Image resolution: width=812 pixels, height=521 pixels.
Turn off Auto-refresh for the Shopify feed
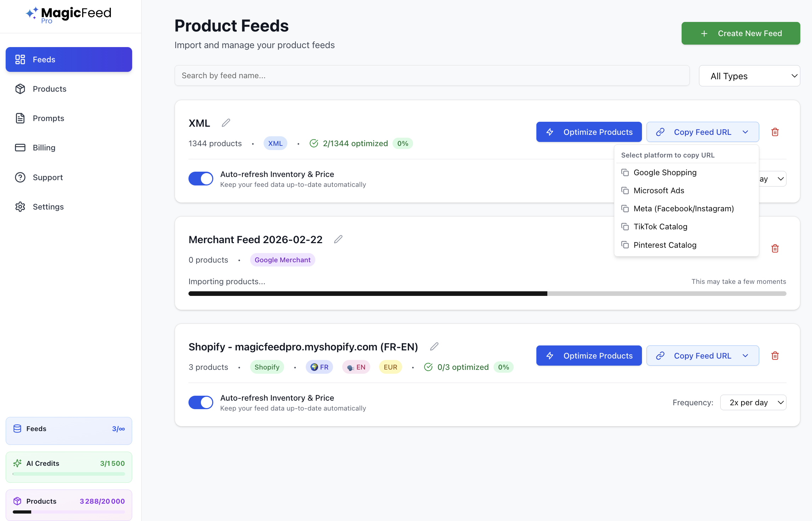pos(201,402)
